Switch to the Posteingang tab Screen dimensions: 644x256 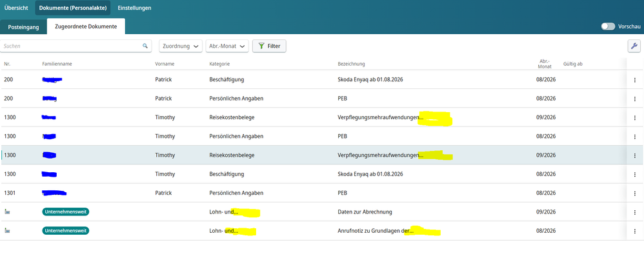coord(23,26)
